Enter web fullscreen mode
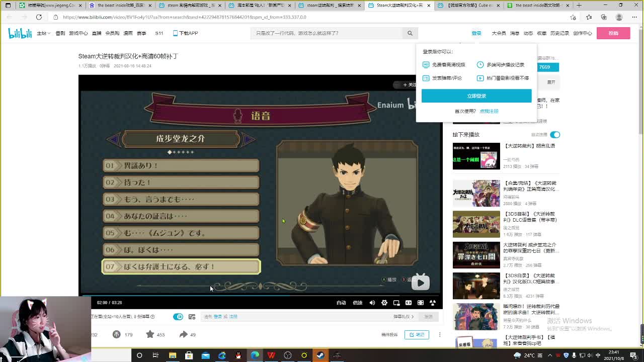 pos(421,303)
